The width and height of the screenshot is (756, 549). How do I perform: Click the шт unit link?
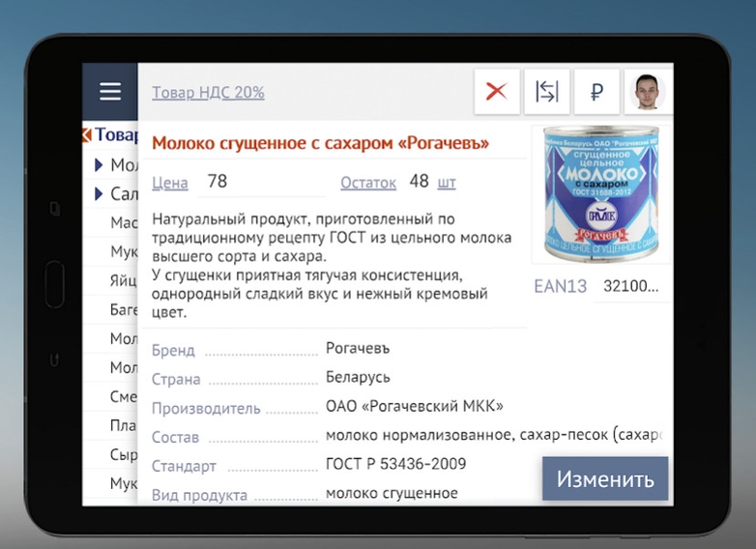[447, 183]
